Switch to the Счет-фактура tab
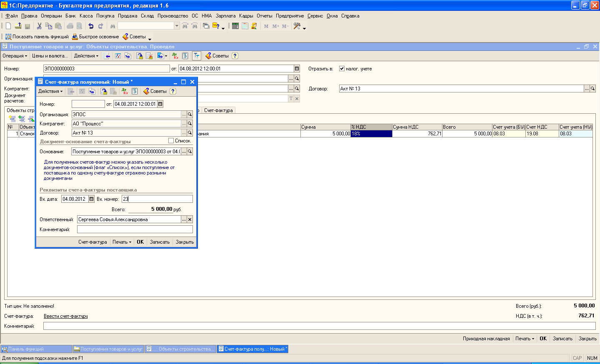The image size is (600, 364). point(218,110)
